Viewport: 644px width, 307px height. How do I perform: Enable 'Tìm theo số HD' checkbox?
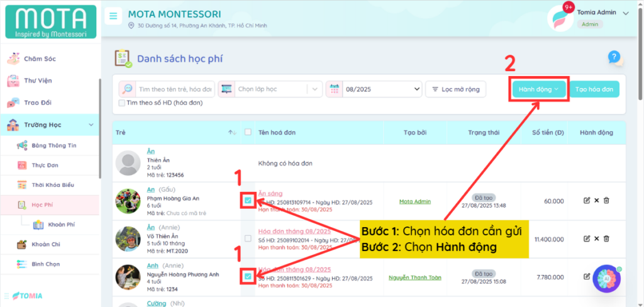click(x=122, y=103)
